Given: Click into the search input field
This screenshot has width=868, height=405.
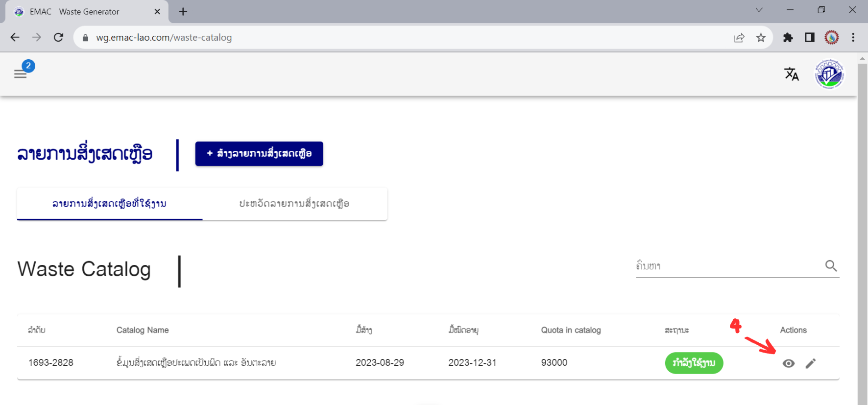Looking at the screenshot, I should 727,266.
